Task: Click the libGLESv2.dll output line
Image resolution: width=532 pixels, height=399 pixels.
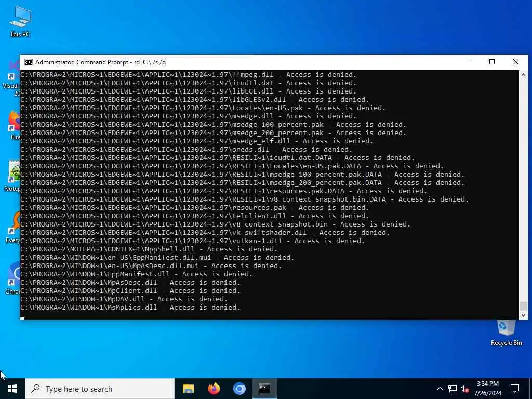Action: (x=194, y=99)
